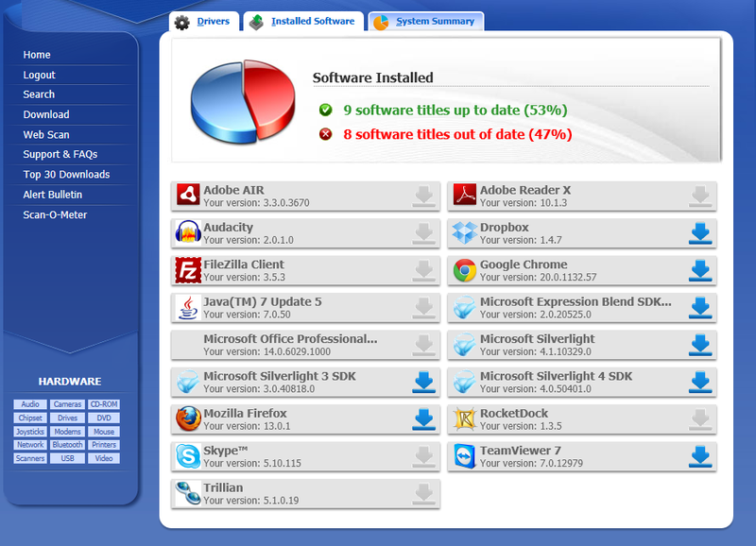Download Google Chrome update via blue arrow

point(700,270)
